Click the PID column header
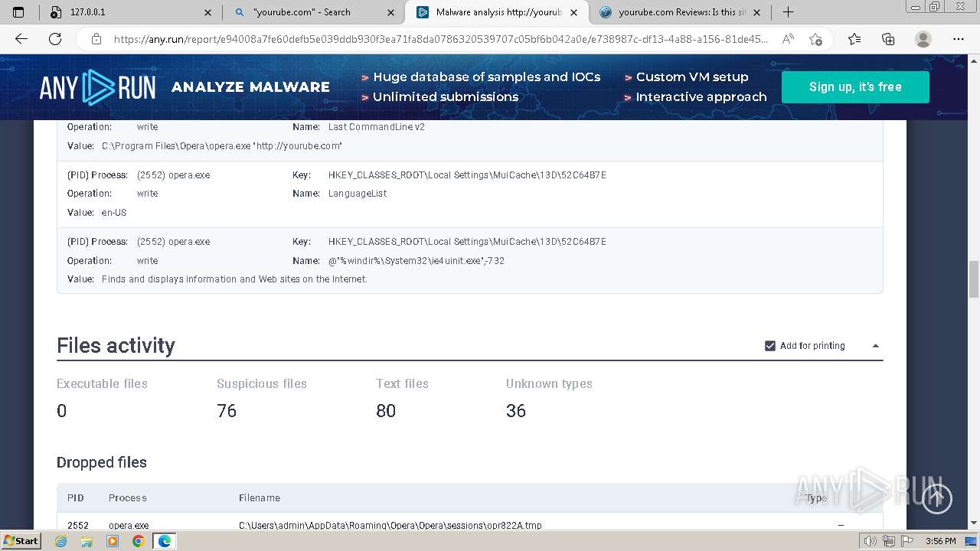This screenshot has width=980, height=551. (76, 498)
